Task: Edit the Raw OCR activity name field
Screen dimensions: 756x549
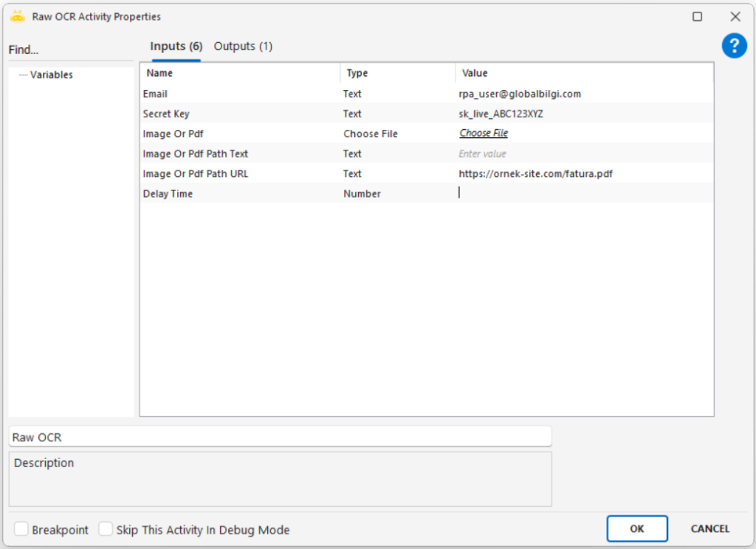Action: (280, 437)
